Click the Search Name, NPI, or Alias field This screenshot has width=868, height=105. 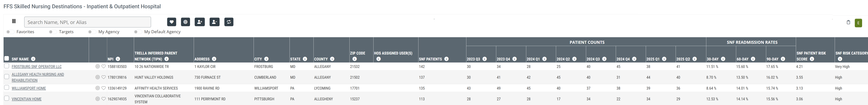pos(88,22)
